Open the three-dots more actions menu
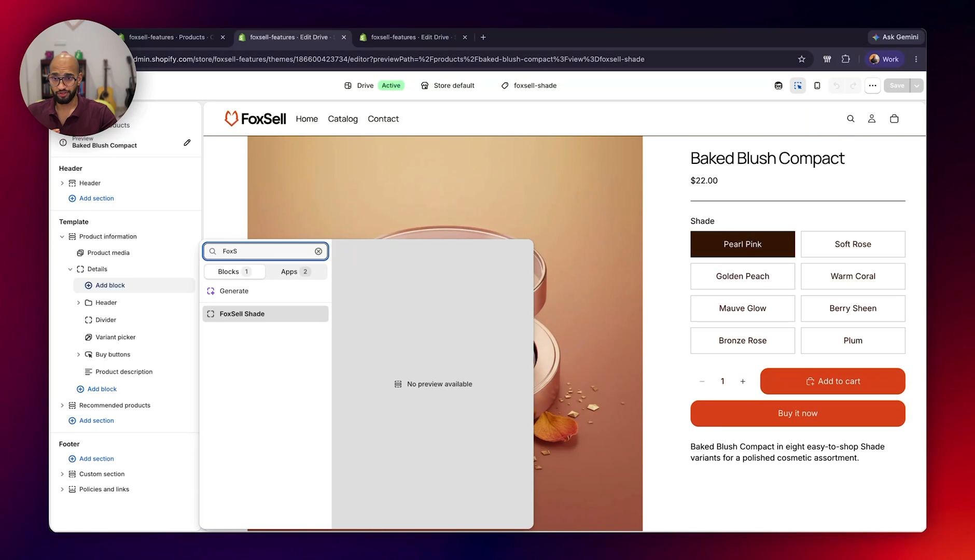Viewport: 975px width, 560px height. [x=873, y=86]
